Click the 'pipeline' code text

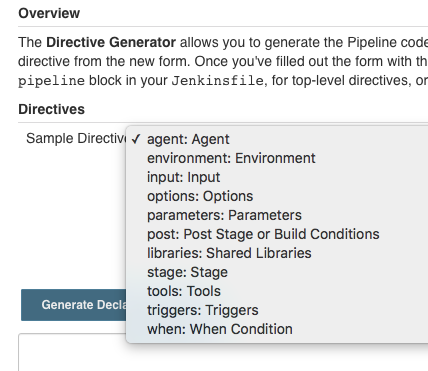52,81
